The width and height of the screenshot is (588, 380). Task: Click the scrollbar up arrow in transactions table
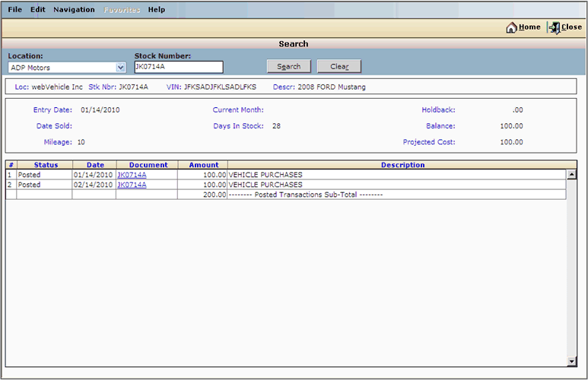click(x=571, y=174)
